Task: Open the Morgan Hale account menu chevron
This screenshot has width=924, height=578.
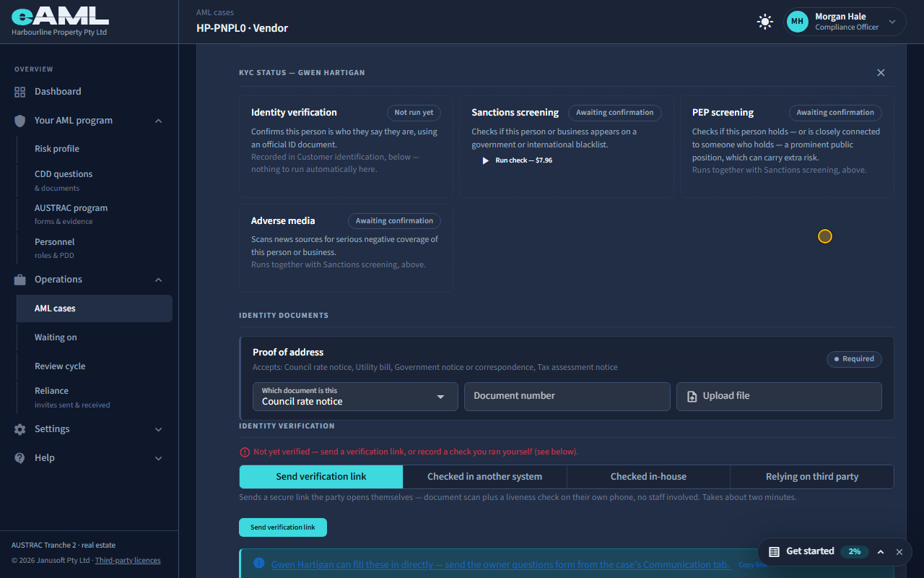Action: coord(892,22)
